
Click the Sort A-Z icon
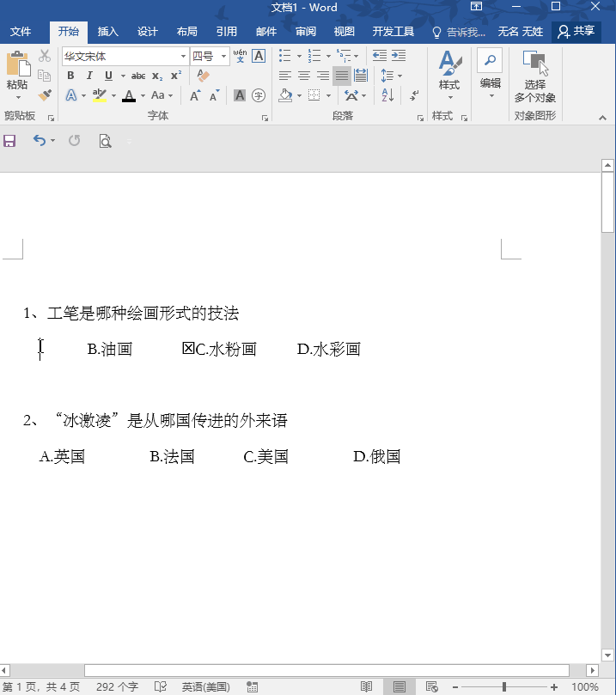(x=387, y=94)
